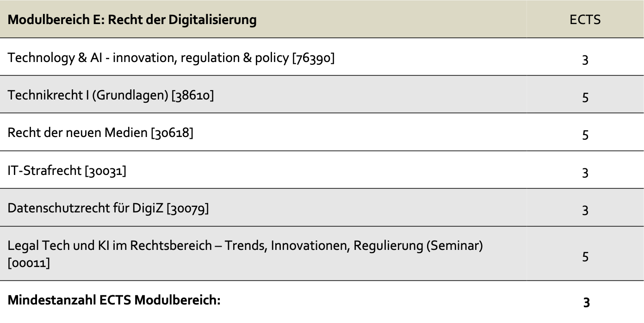Click ECTS value for IT-Strafrecht
644x323 pixels.
click(x=585, y=172)
